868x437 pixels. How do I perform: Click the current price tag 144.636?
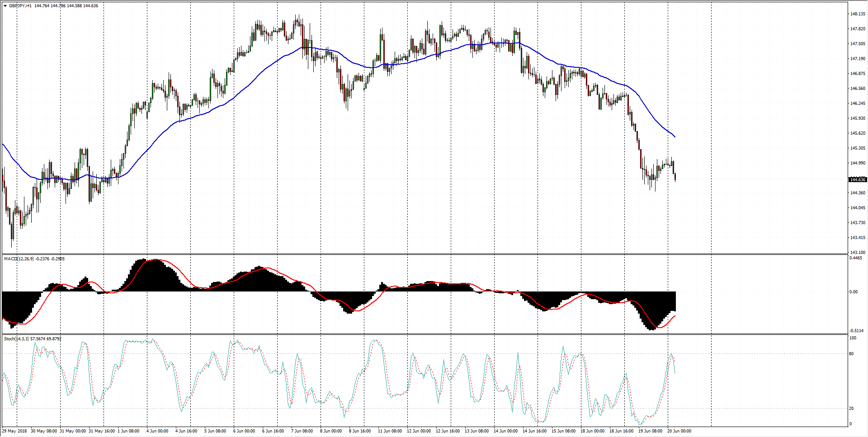[857, 180]
